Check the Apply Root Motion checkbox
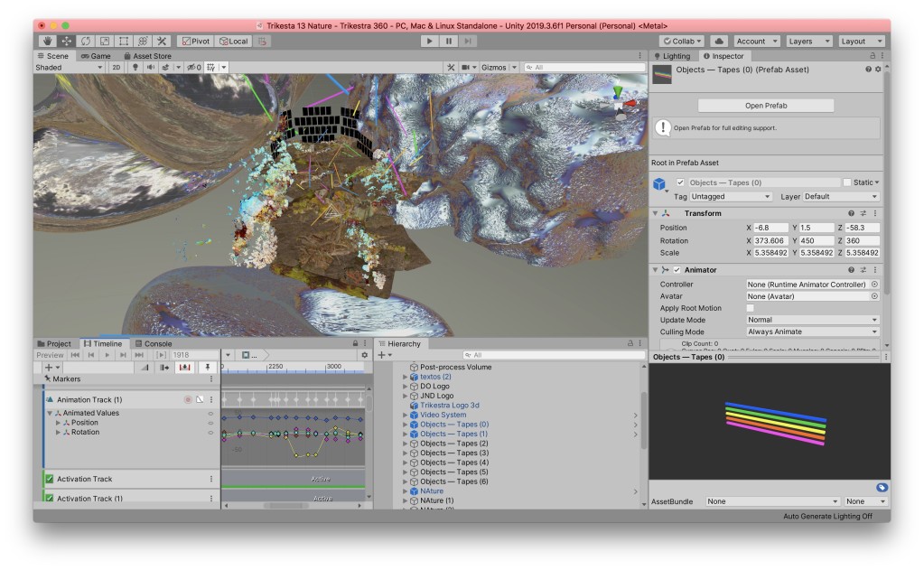 (750, 308)
